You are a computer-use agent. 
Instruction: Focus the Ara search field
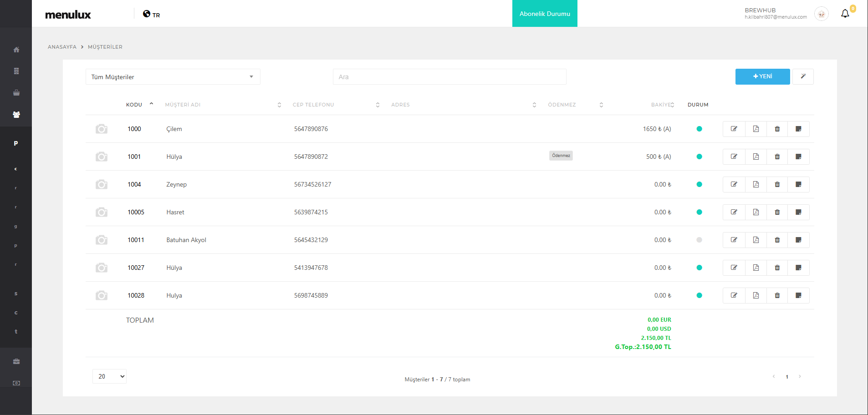(449, 77)
